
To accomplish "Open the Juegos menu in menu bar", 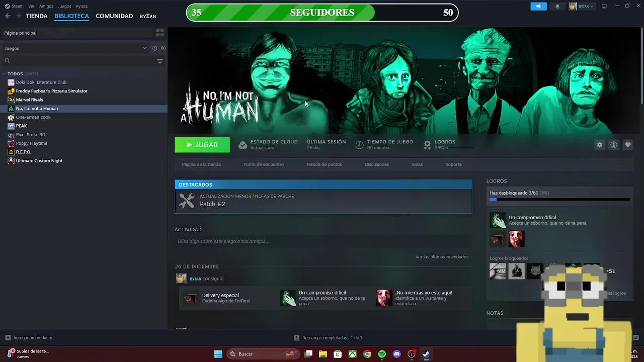I will [64, 6].
